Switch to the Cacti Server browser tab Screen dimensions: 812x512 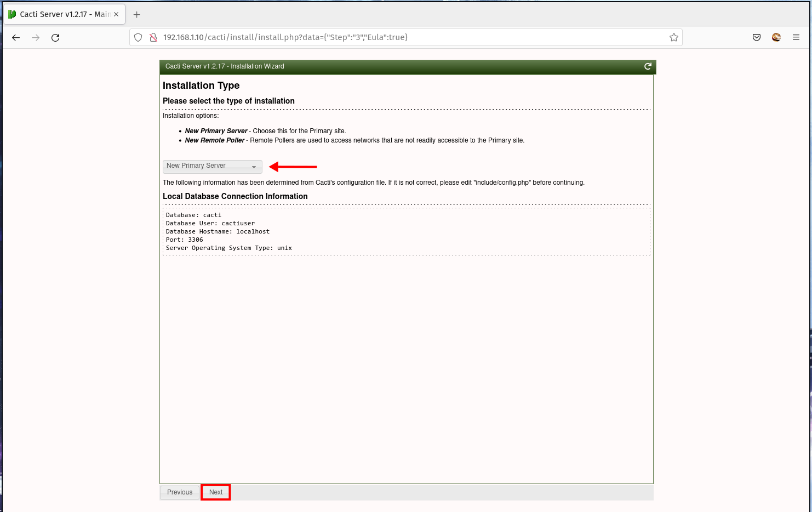pos(60,14)
